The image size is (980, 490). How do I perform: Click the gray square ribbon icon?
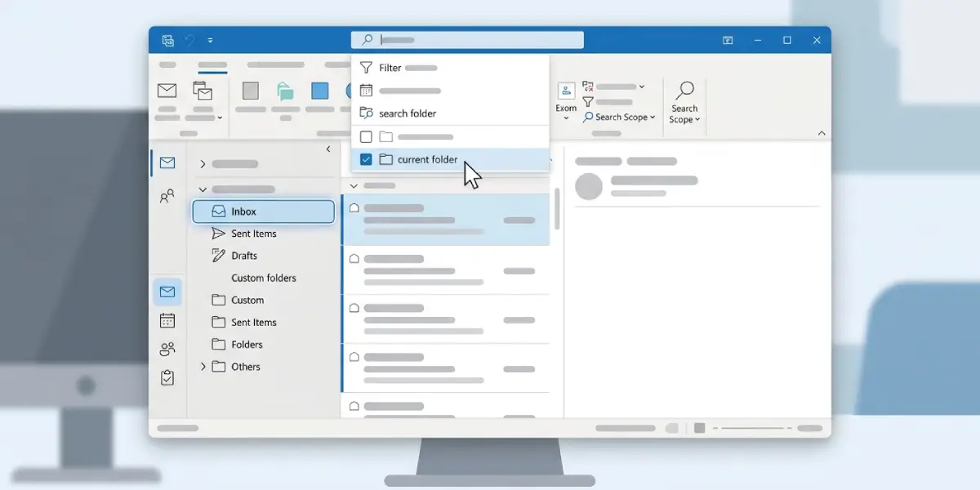[x=251, y=90]
